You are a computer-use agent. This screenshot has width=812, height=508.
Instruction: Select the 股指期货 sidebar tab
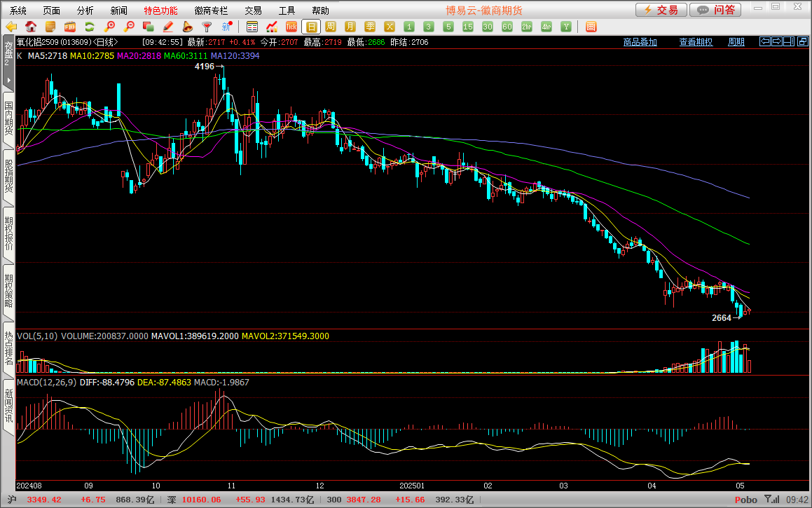(9, 177)
